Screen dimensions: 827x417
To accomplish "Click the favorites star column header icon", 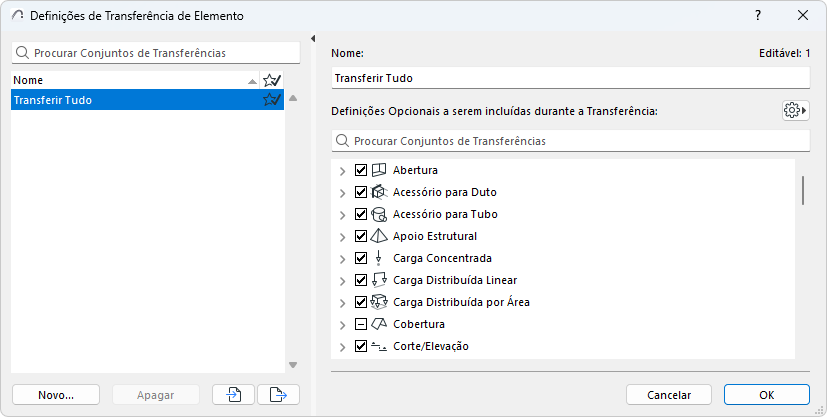I will (x=271, y=80).
